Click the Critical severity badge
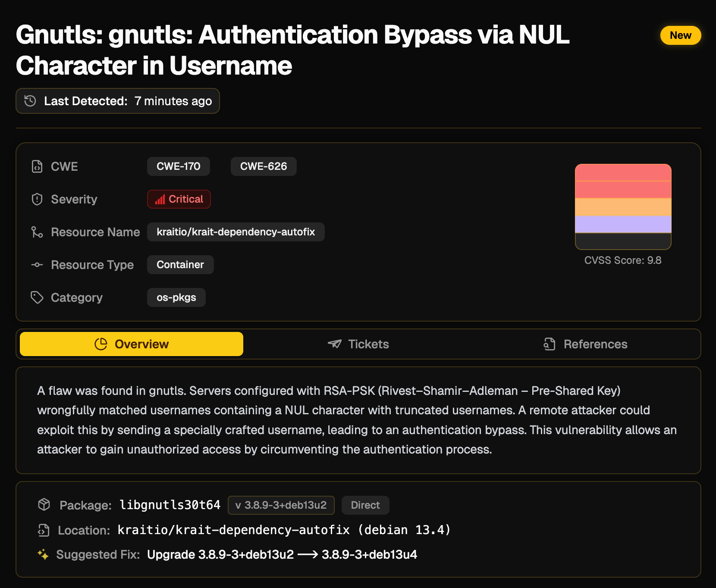The image size is (716, 588). (x=179, y=199)
